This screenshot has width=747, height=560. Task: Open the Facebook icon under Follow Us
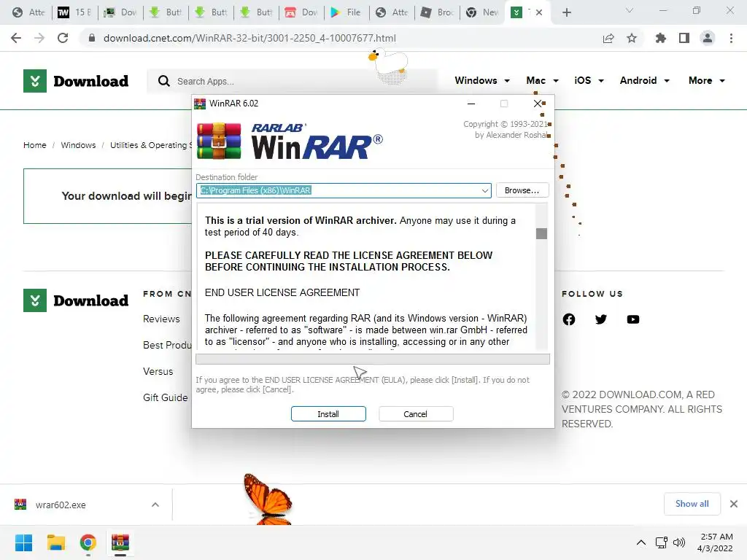point(569,319)
